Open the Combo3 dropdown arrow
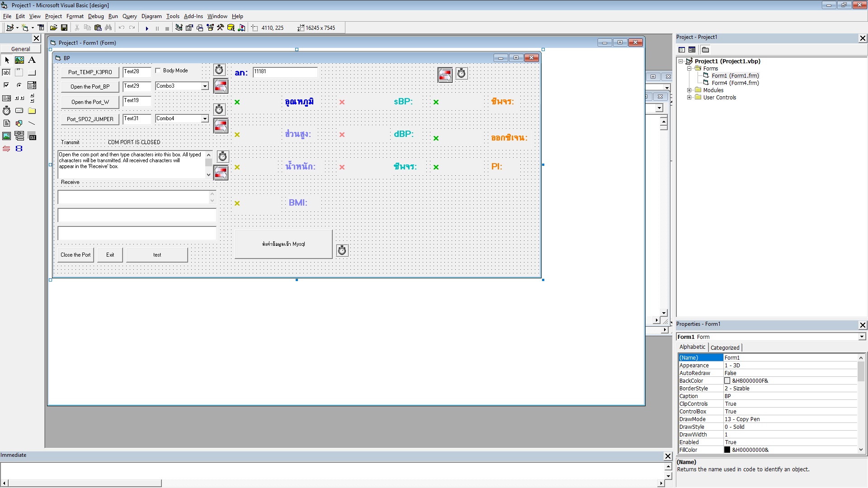The height and width of the screenshot is (488, 868). coord(205,86)
